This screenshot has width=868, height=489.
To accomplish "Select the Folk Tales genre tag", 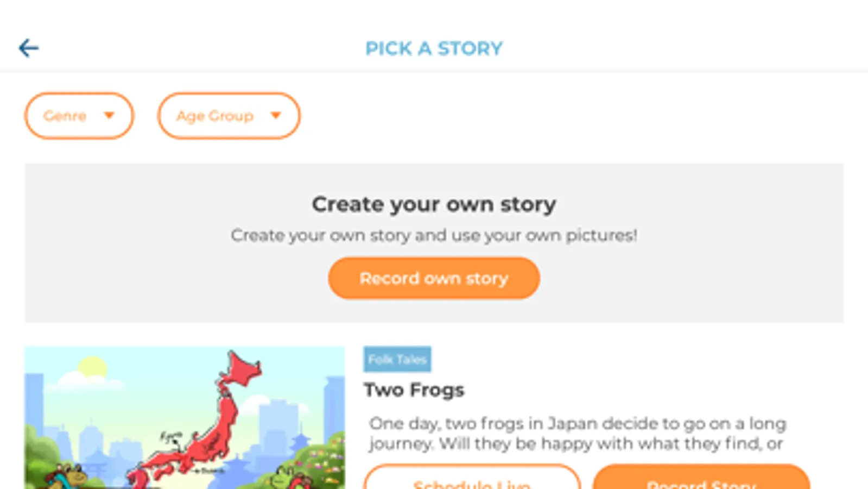I will (397, 359).
